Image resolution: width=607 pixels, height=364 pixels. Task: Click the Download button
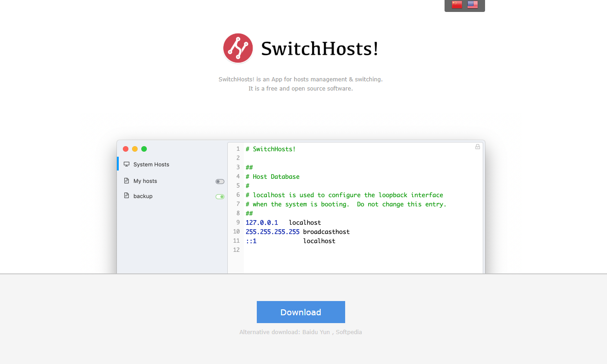[x=301, y=312]
